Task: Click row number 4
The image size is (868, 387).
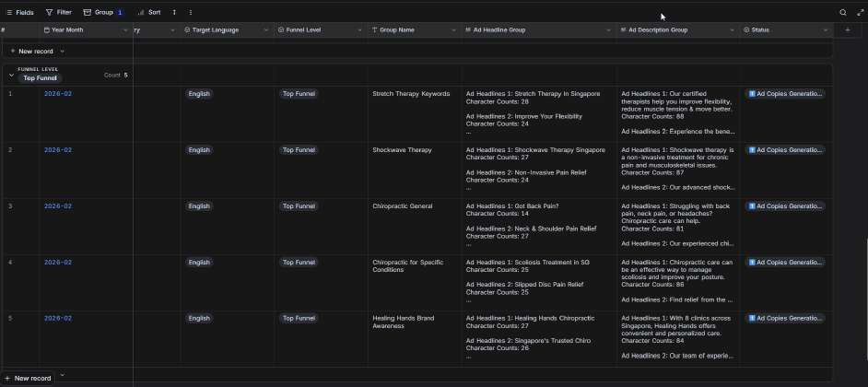Action: pyautogui.click(x=10, y=263)
